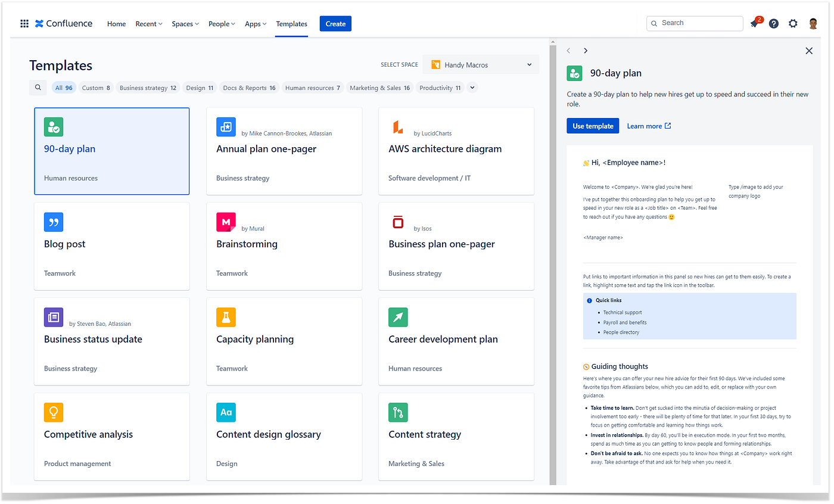Expand the Spaces dropdown menu

tap(185, 24)
